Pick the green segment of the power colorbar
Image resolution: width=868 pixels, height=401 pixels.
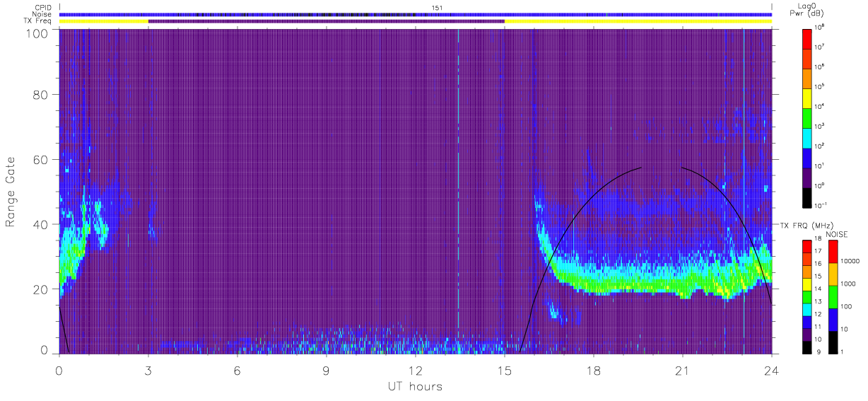[x=806, y=117]
